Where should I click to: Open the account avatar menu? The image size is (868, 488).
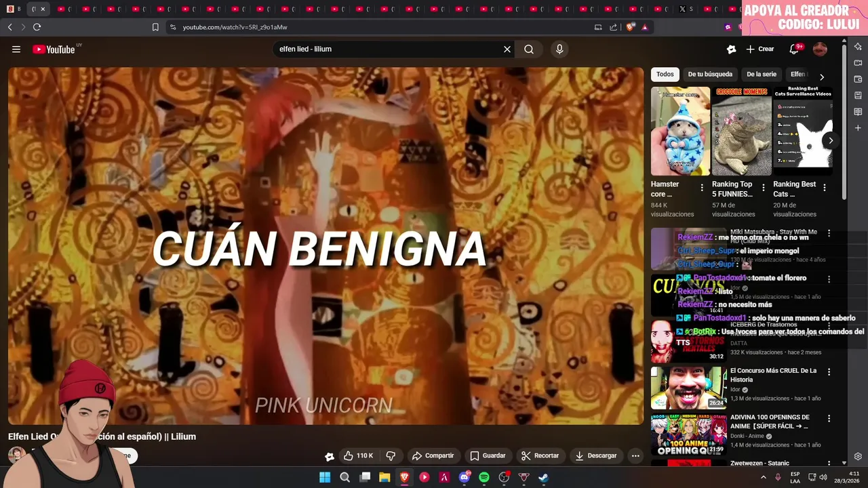point(820,49)
